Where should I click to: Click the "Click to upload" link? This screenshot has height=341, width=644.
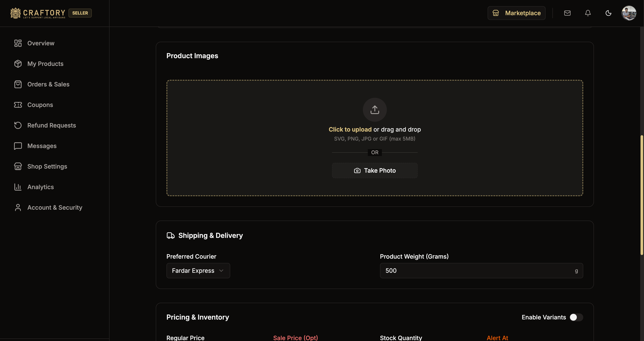click(x=350, y=129)
